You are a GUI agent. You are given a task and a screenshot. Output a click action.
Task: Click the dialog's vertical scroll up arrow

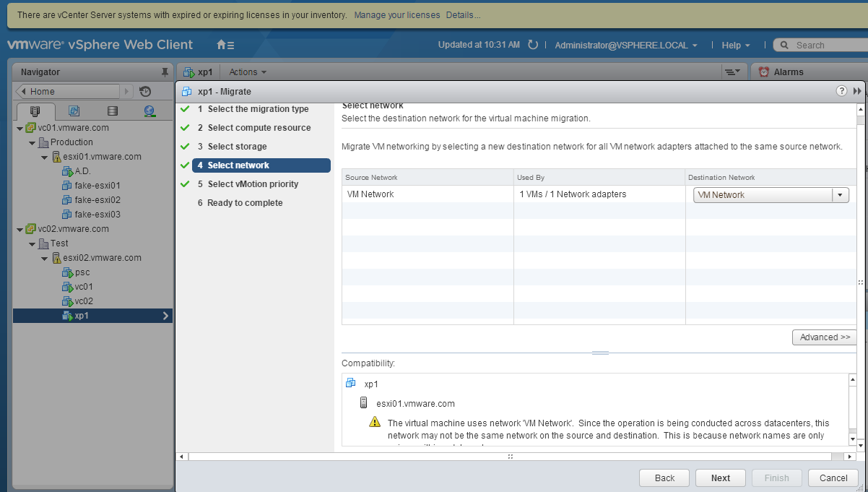[x=861, y=110]
